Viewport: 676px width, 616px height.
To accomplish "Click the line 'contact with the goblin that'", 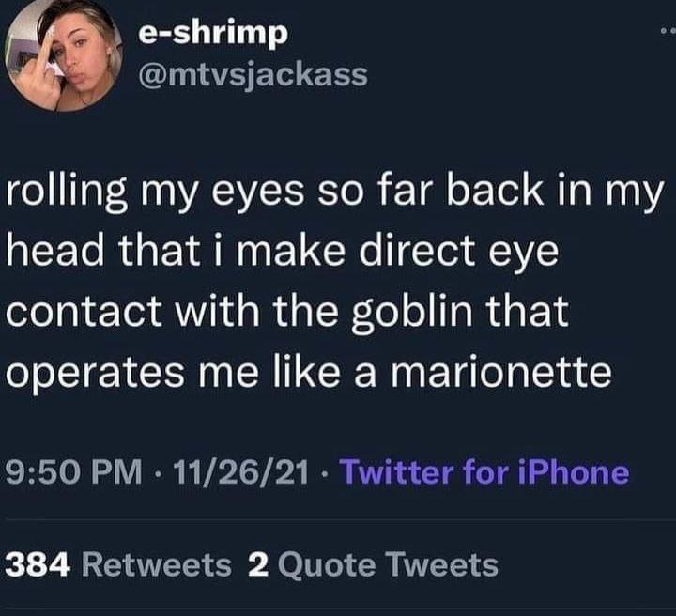I will pyautogui.click(x=287, y=311).
